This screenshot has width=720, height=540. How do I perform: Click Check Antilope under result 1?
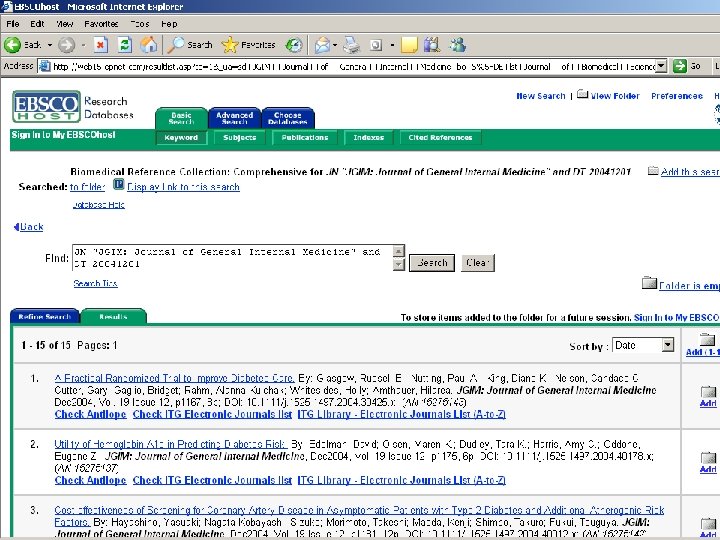(x=90, y=414)
